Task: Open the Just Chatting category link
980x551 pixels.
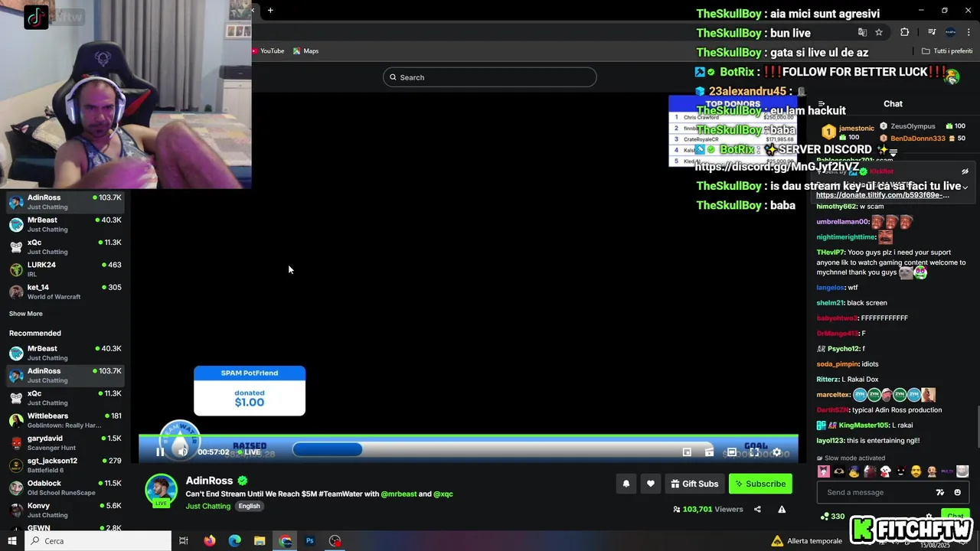Action: [207, 506]
